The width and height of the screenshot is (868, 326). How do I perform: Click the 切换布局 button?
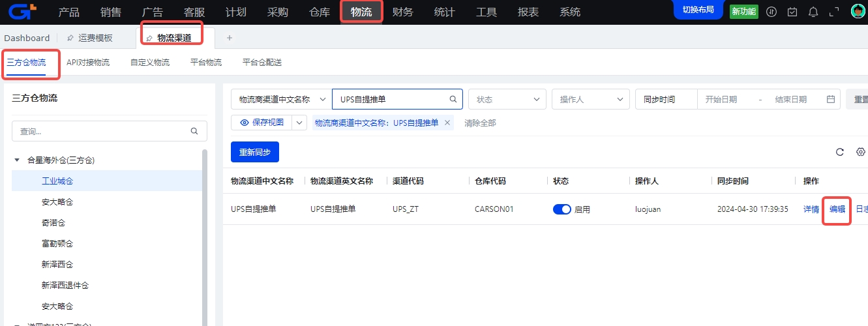coord(698,10)
